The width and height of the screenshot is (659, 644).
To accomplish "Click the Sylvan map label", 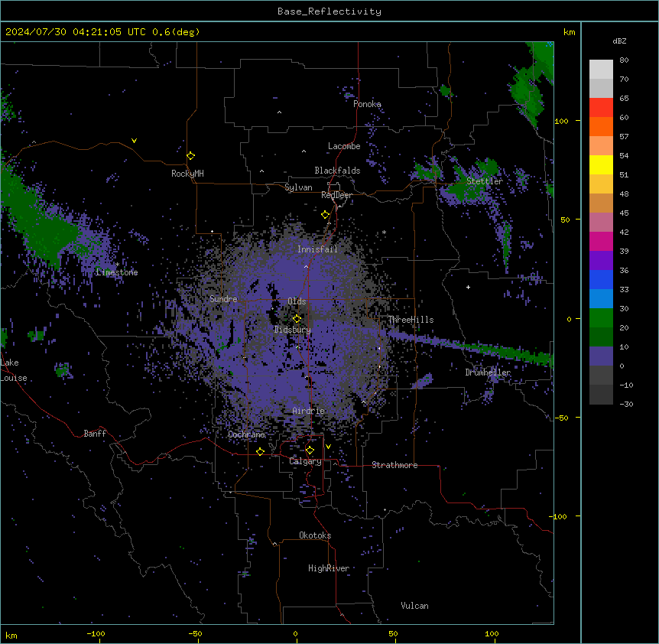I will click(298, 187).
